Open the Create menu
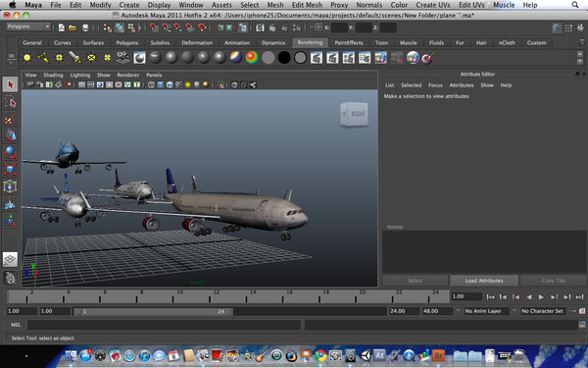The image size is (588, 368). coord(129,5)
